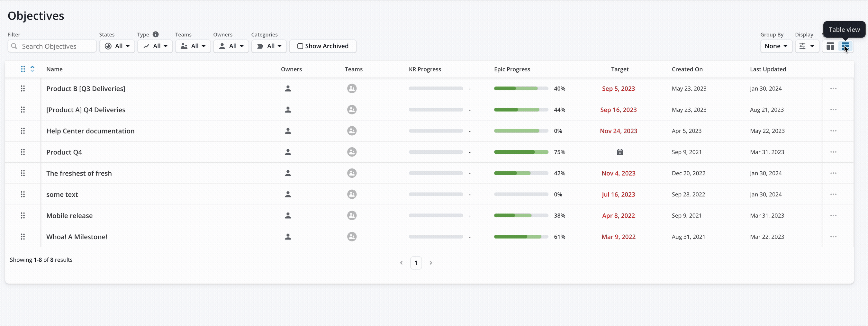Image resolution: width=868 pixels, height=326 pixels.
Task: Click the Last Updated column header
Action: click(x=768, y=69)
